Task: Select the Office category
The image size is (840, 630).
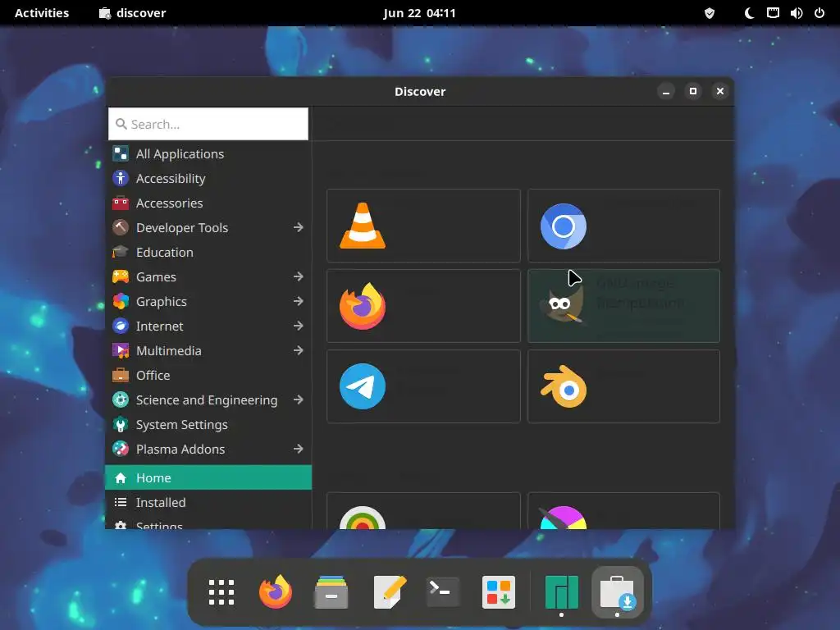Action: 209,376
